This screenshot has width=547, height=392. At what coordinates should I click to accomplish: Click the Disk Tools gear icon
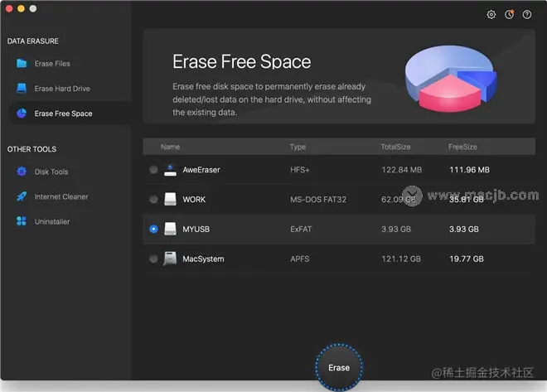(x=22, y=172)
